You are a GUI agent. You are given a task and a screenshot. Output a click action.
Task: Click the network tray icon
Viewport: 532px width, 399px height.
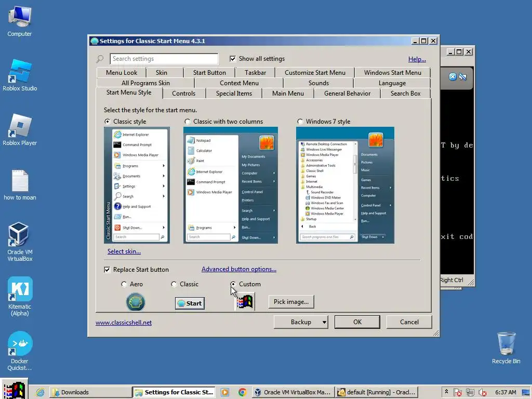point(470,392)
